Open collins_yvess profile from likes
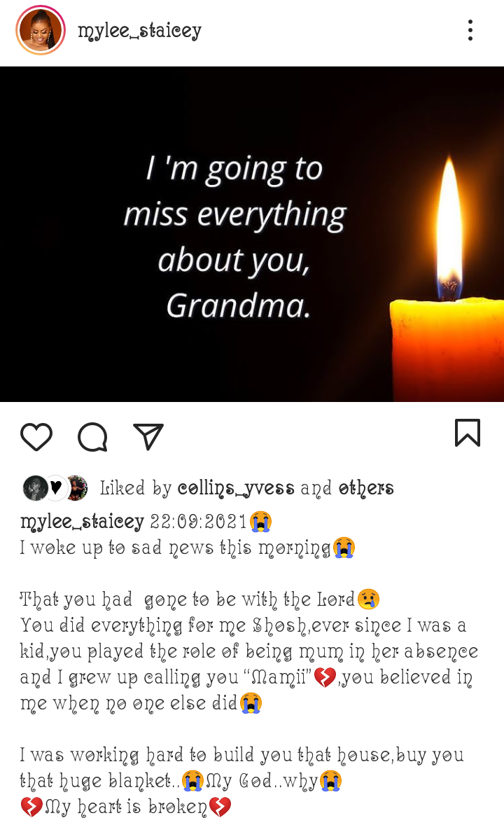This screenshot has width=504, height=818. point(236,488)
